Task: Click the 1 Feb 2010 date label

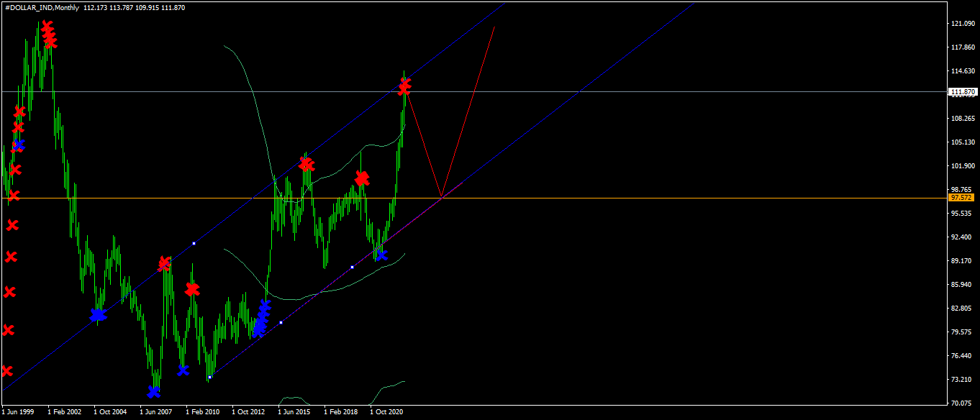Action: click(204, 412)
